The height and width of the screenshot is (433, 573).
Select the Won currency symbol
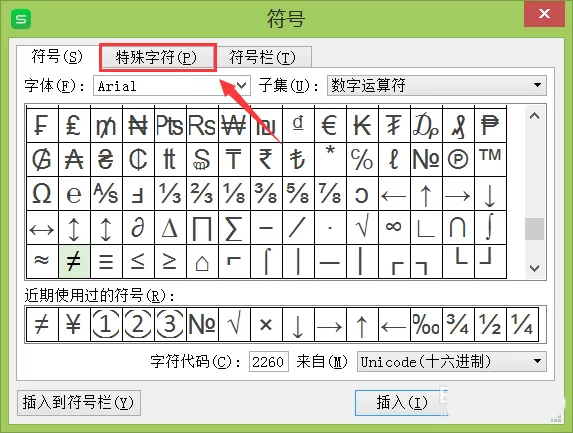[234, 125]
